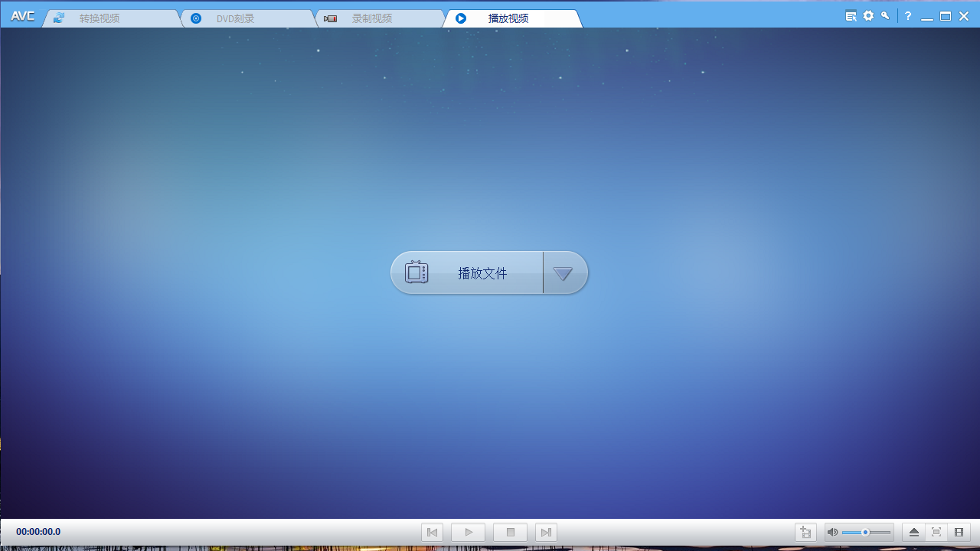
Task: Toggle playback with the play button
Action: [468, 531]
